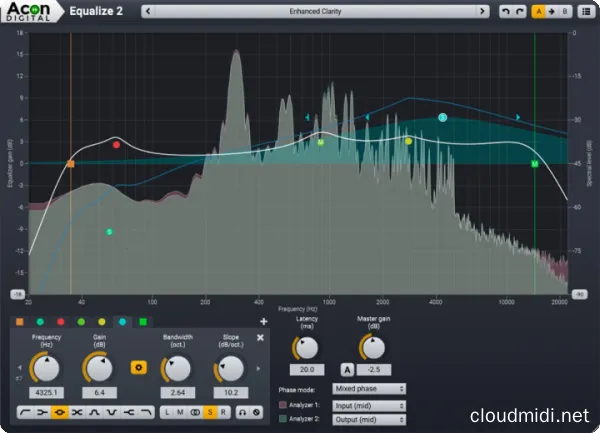Select the high-cut (low-pass) filter shape
Viewport: 600px width, 433px height.
(x=146, y=412)
